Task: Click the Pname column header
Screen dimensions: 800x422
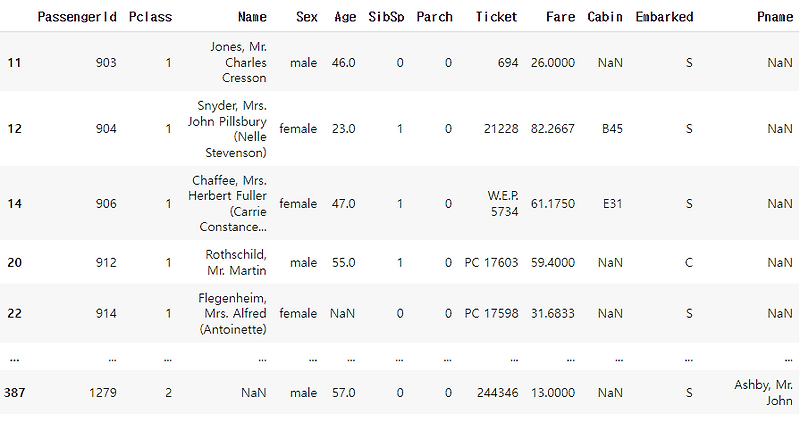Action: [x=775, y=17]
